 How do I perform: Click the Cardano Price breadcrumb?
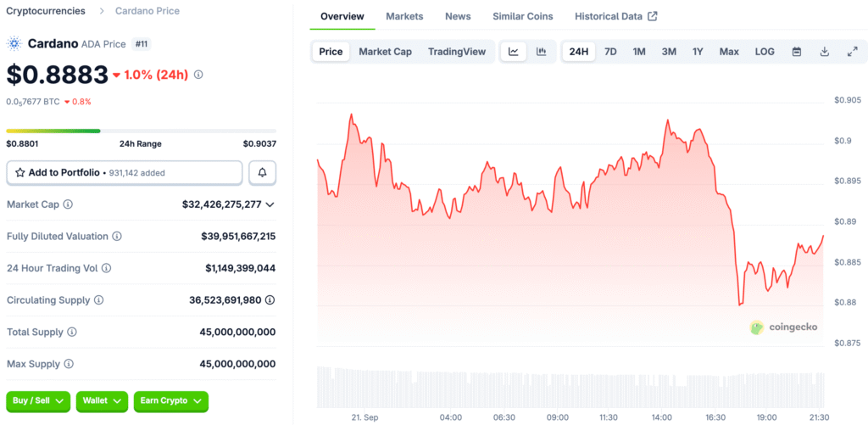147,10
